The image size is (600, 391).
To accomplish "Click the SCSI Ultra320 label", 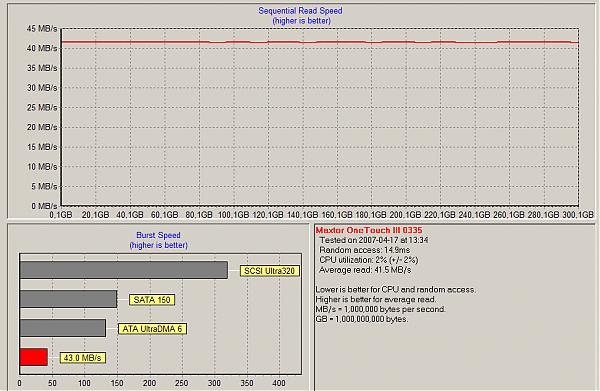I will 269,271.
